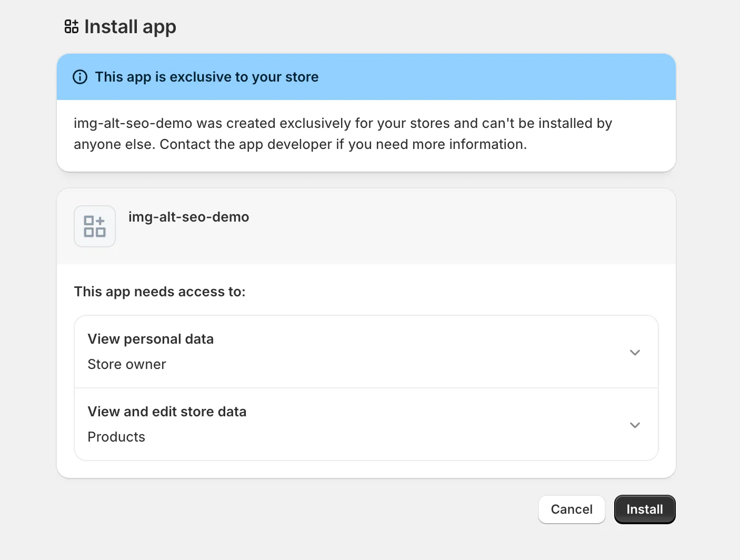Click the View personal data permission title
This screenshot has width=740, height=560.
click(x=151, y=339)
